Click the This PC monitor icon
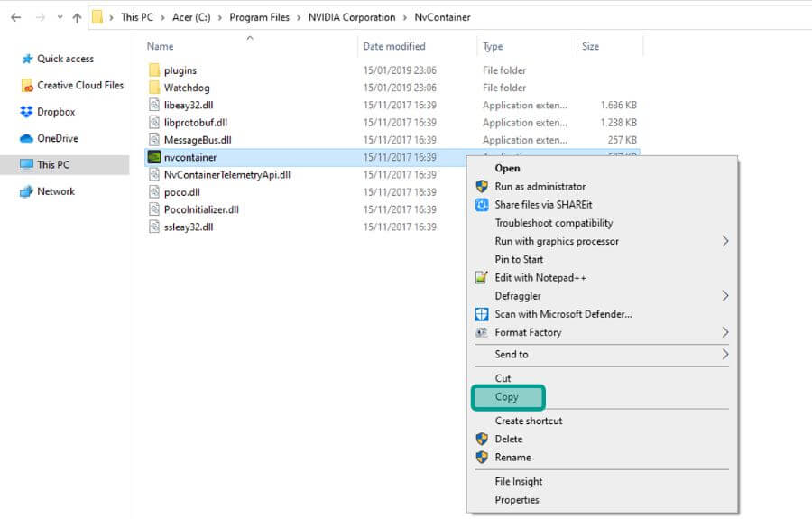Image resolution: width=812 pixels, height=519 pixels. pos(26,164)
